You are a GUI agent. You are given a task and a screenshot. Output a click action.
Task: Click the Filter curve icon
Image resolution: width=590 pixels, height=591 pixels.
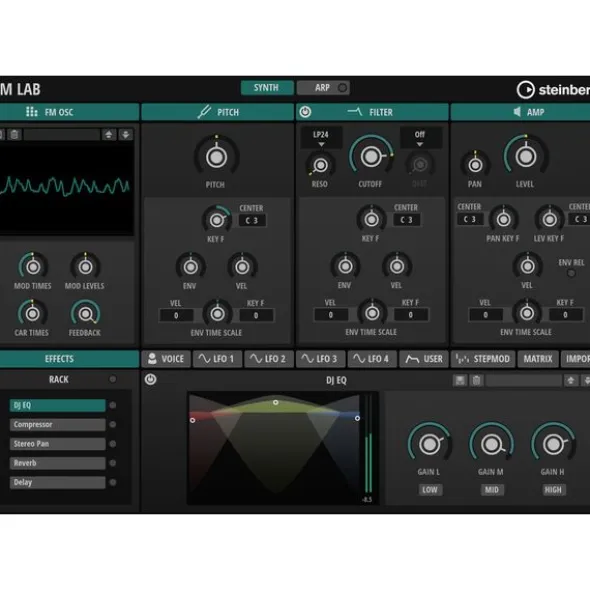[x=355, y=112]
